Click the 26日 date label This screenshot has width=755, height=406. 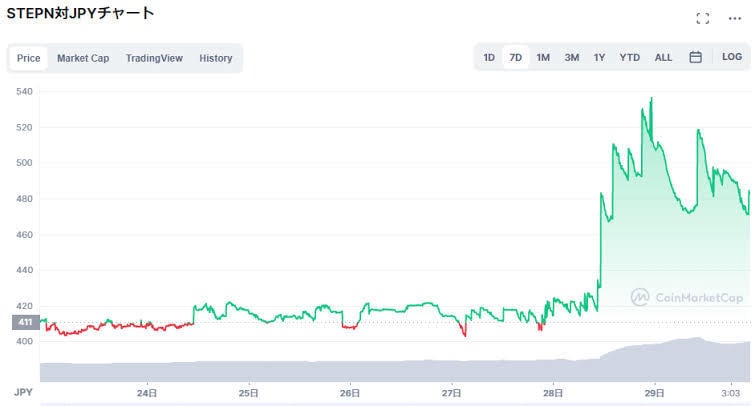350,393
